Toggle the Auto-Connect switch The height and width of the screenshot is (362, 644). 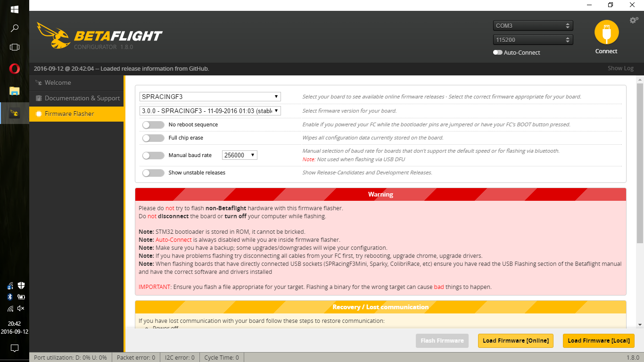[498, 53]
